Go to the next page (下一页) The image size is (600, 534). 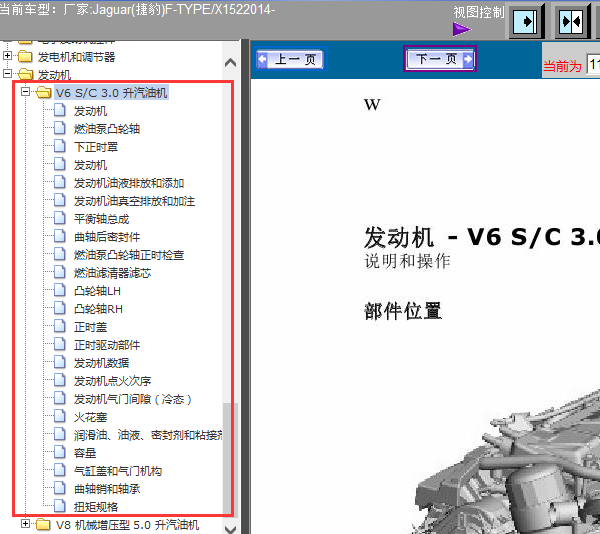pyautogui.click(x=440, y=59)
